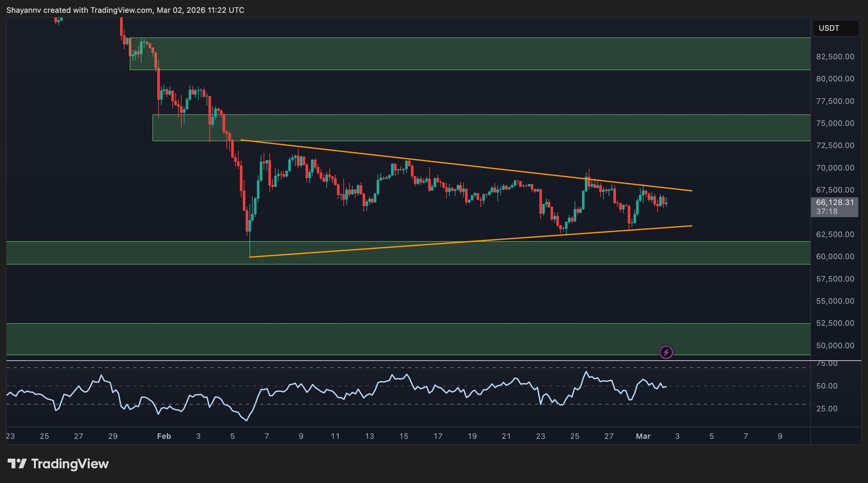Click the USDT currency label box
Viewport: 868px width, 483px height.
point(835,28)
